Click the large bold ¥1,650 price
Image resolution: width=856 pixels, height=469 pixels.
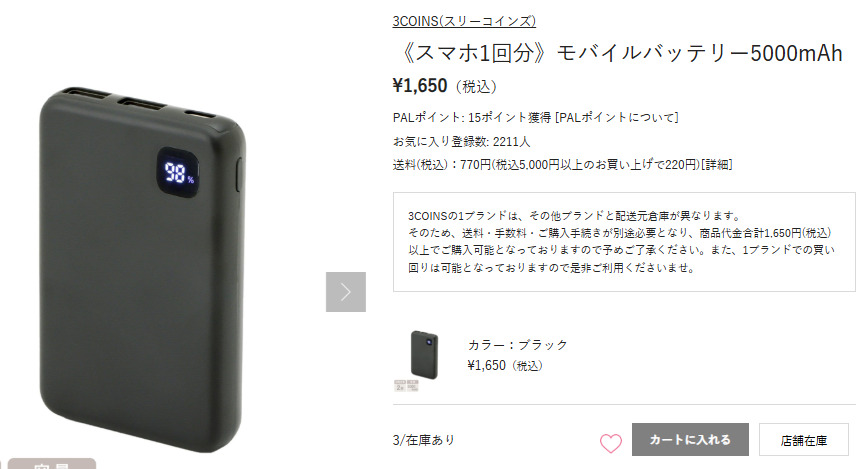point(420,86)
